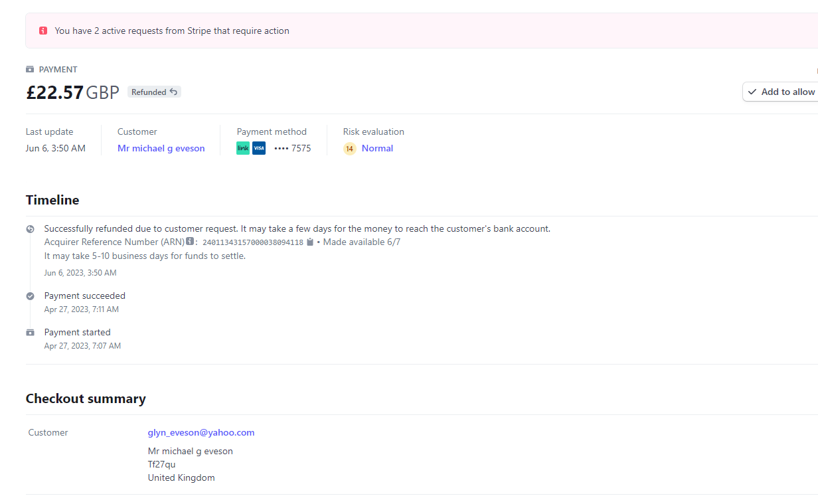Click the Payment started timeline icon

(30, 333)
